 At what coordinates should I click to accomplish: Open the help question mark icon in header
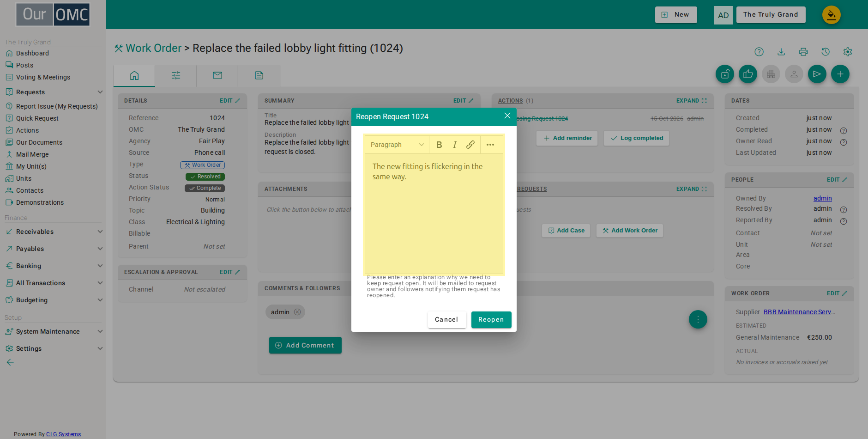tap(759, 52)
